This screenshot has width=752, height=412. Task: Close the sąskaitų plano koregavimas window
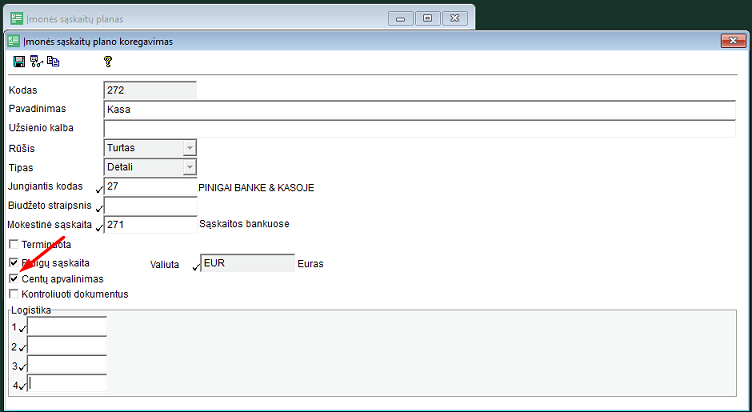pyautogui.click(x=733, y=41)
